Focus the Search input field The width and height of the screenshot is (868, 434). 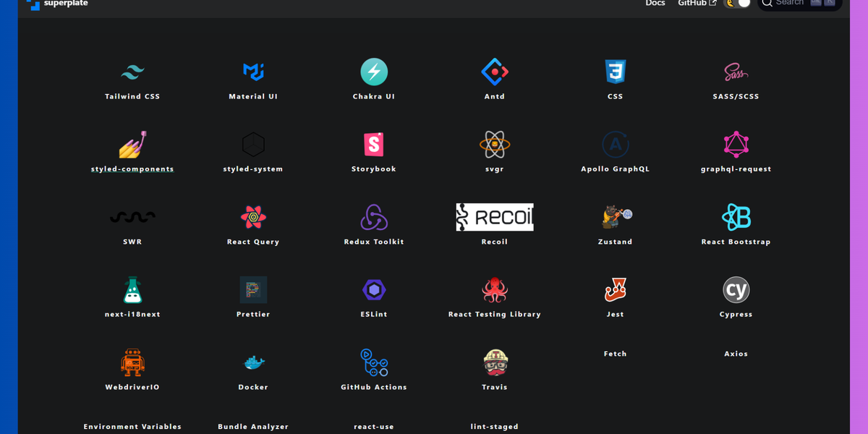click(799, 4)
